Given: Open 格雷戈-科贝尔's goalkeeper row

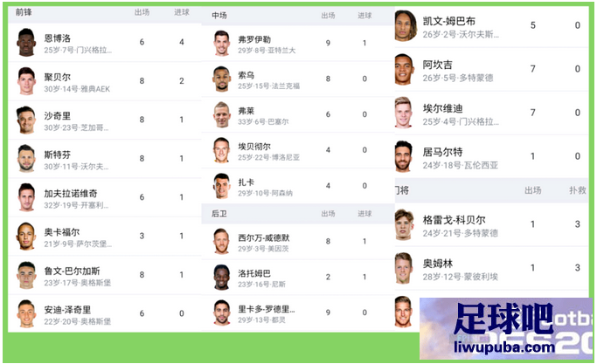Looking at the screenshot, I should 491,225.
